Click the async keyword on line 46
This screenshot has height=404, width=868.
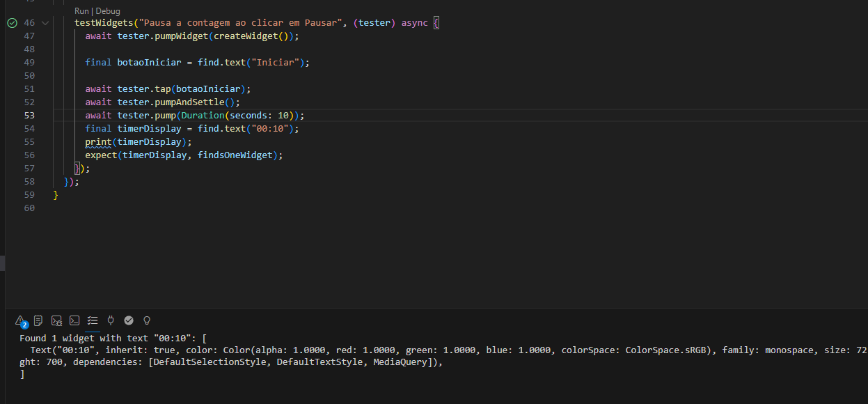[x=414, y=23]
